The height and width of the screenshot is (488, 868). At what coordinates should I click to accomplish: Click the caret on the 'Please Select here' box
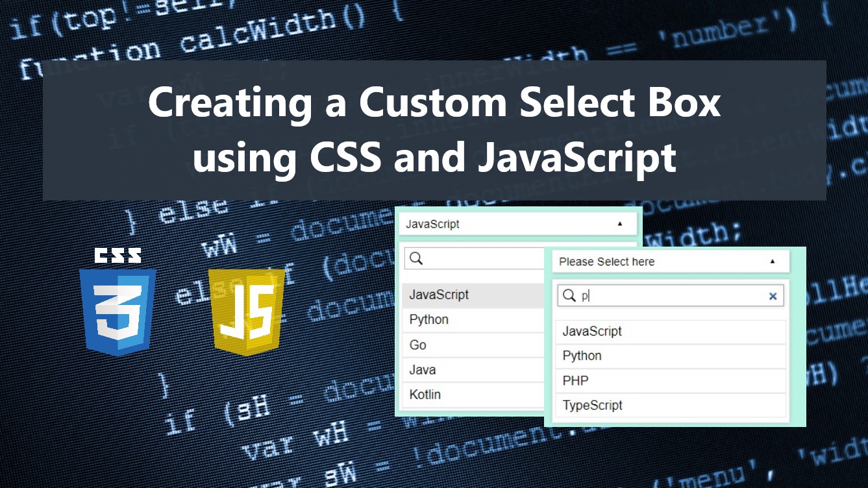pyautogui.click(x=772, y=262)
